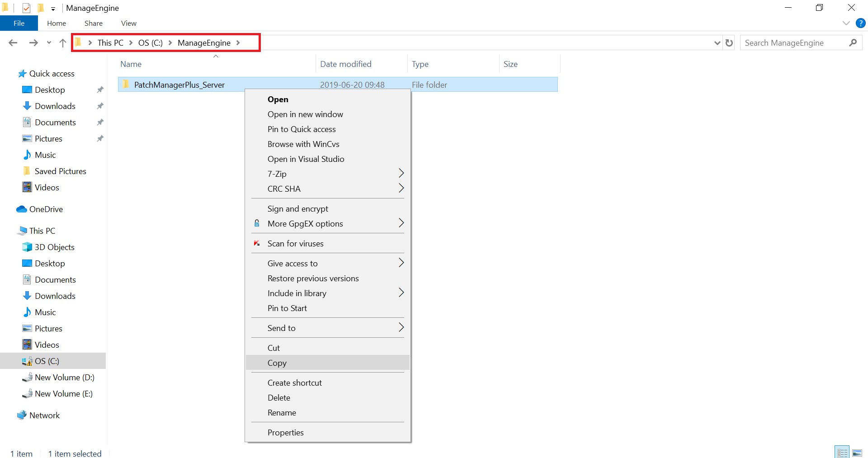This screenshot has height=458, width=868.
Task: Click the New folder quick access icon
Action: point(41,8)
